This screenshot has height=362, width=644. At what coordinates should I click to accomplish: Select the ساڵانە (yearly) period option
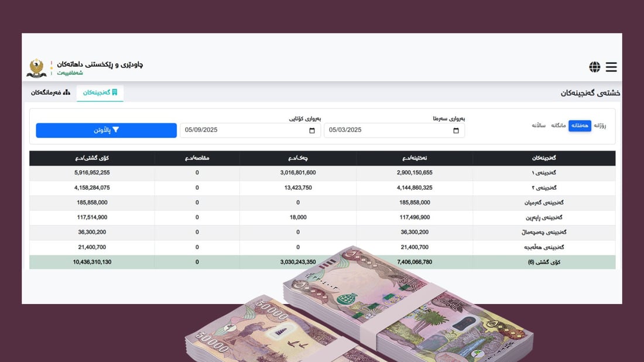coord(539,126)
